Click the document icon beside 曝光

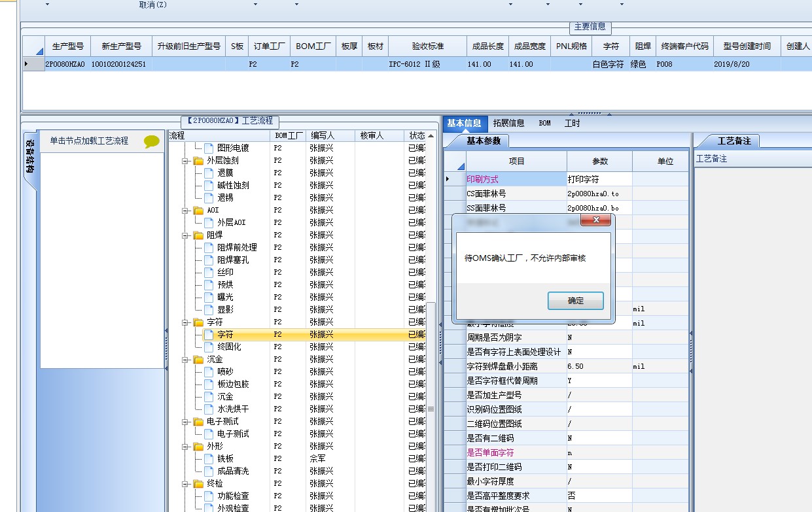[x=209, y=297]
